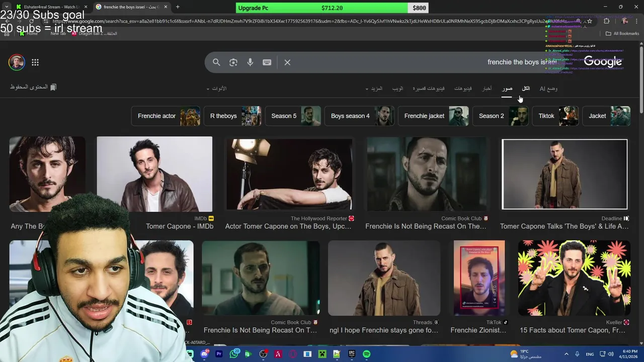Open Discord from the taskbar
This screenshot has width=644, height=362.
tap(204, 354)
